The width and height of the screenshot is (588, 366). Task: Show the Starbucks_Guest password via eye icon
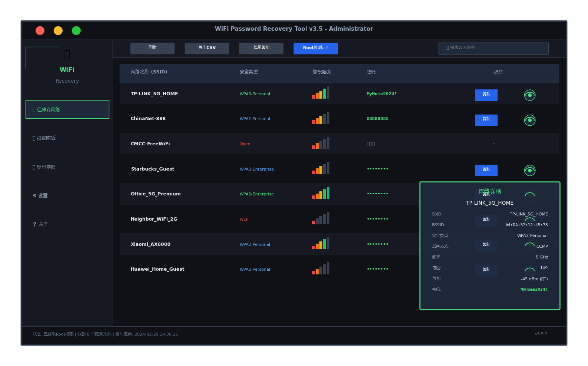(x=529, y=170)
